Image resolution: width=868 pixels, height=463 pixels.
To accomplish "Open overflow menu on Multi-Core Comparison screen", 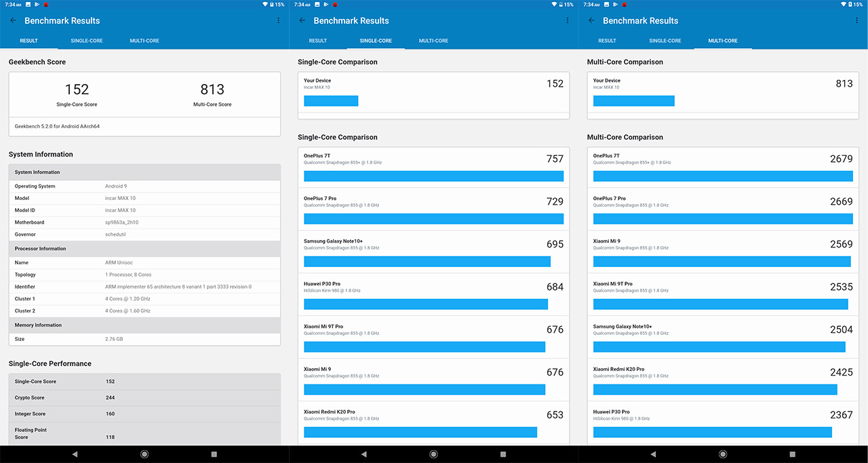I will point(857,20).
